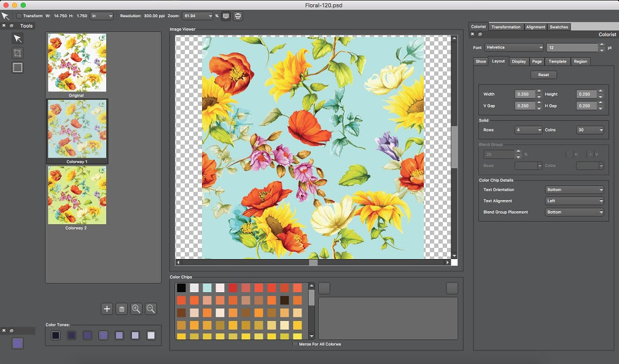Open the Zoom percentage dropdown

click(x=209, y=15)
